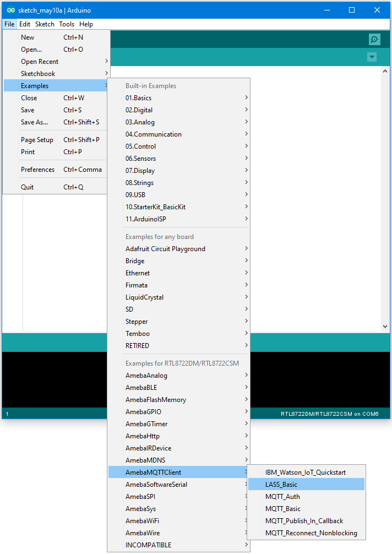Open Bridge library examples
392x554 pixels.
point(179,260)
